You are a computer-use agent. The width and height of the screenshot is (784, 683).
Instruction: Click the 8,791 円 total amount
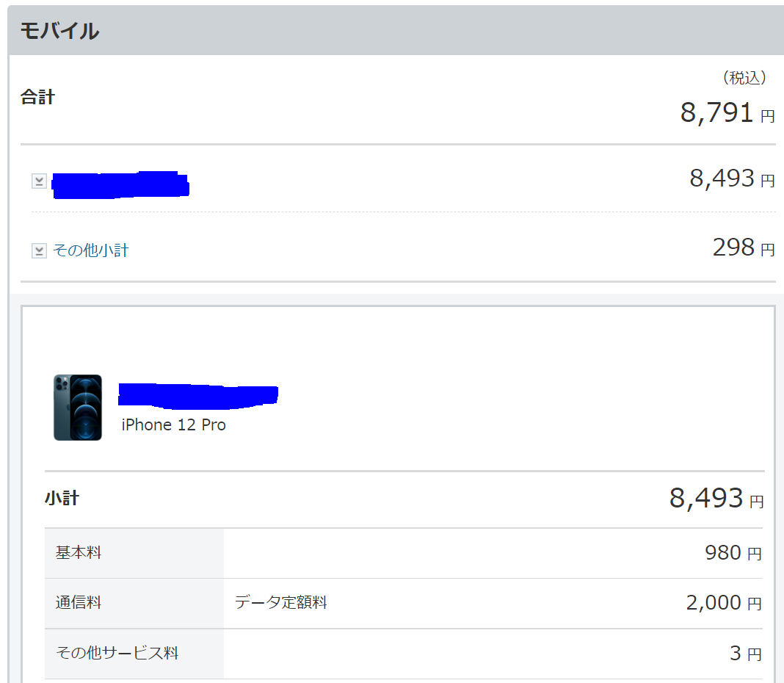coord(727,112)
